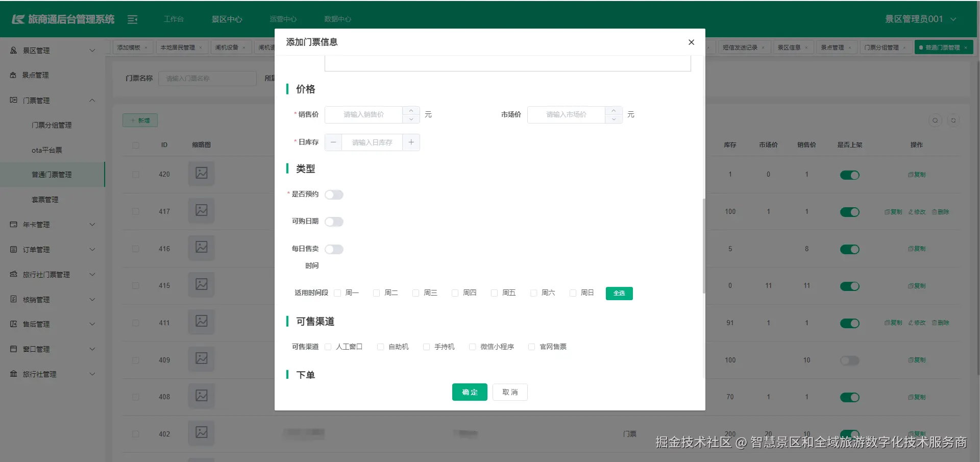This screenshot has height=462, width=980.
Task: Close the 添加门票信息 dialog
Action: (691, 42)
